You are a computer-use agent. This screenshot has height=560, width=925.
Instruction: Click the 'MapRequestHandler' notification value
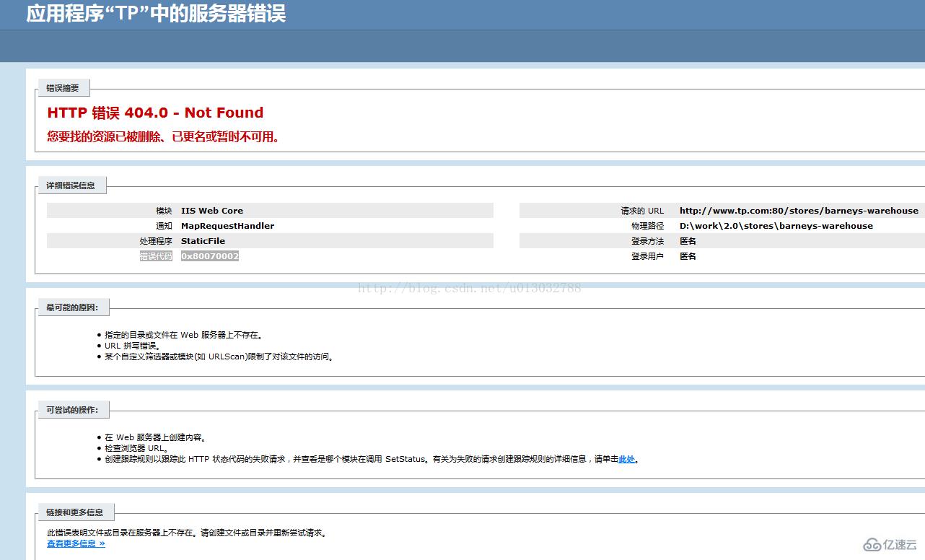[227, 226]
